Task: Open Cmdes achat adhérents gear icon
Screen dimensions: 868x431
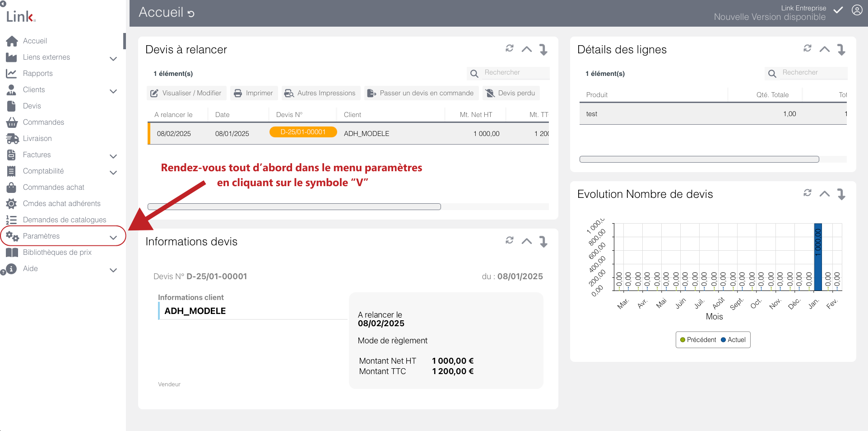Action: [x=11, y=203]
